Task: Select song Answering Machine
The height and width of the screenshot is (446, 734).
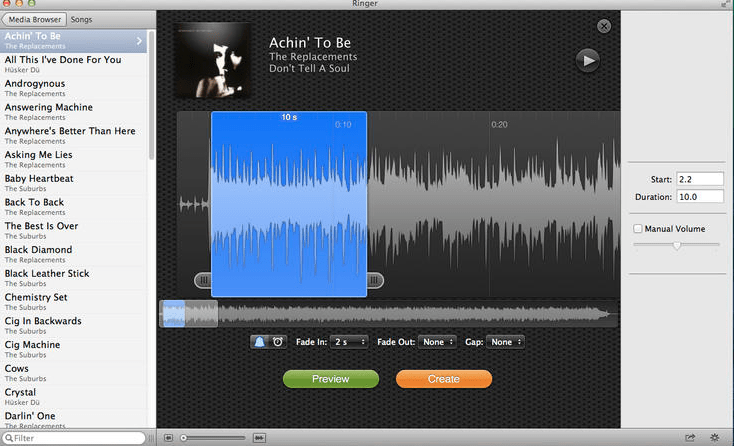Action: coord(73,112)
